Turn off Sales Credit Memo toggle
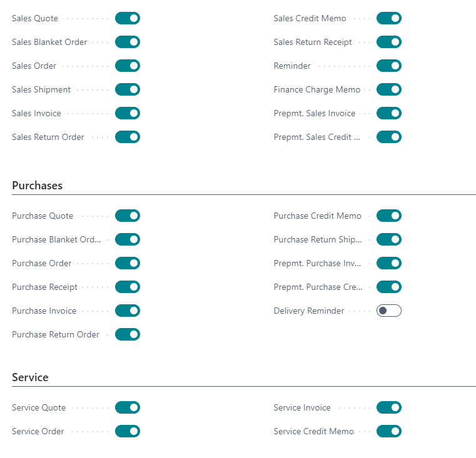This screenshot has width=476, height=458. [x=388, y=18]
